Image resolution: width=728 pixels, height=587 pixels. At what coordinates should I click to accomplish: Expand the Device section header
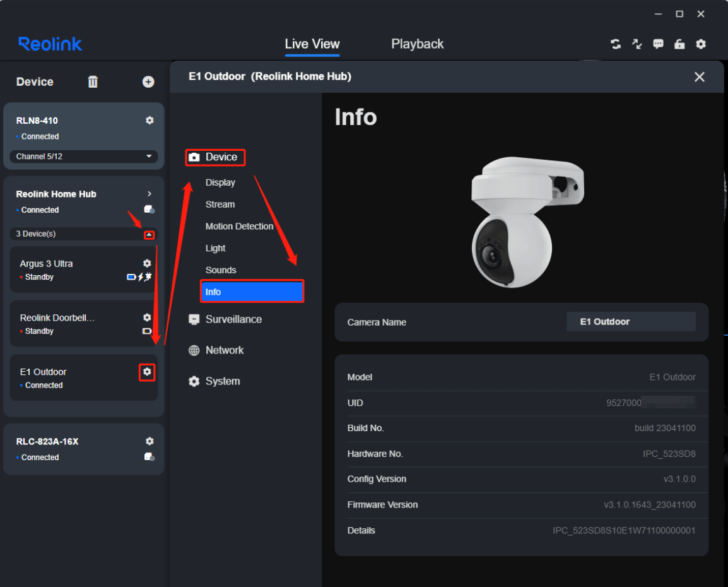tap(221, 157)
